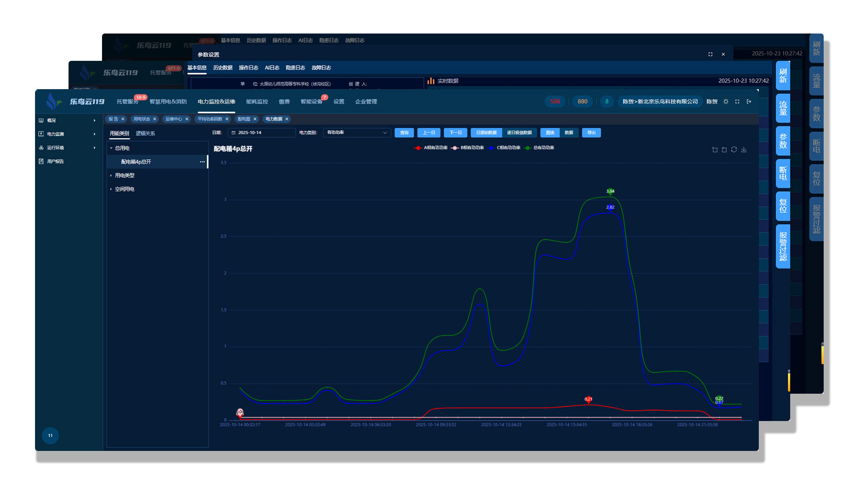Switch to the 逻辑关系 tab
The width and height of the screenshot is (868, 487).
tap(145, 133)
